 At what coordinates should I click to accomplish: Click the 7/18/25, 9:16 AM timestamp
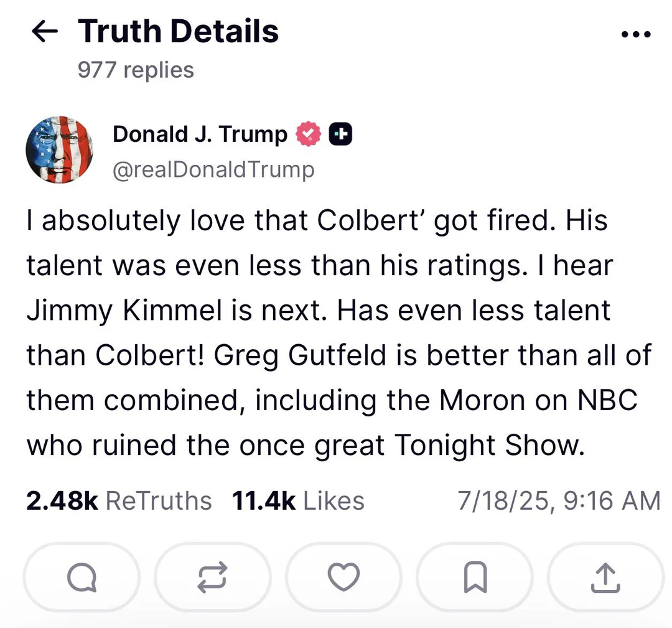pos(559,500)
